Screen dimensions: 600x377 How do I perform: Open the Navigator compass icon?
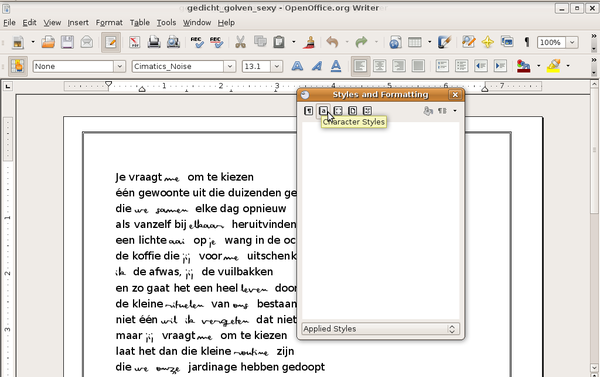point(488,42)
